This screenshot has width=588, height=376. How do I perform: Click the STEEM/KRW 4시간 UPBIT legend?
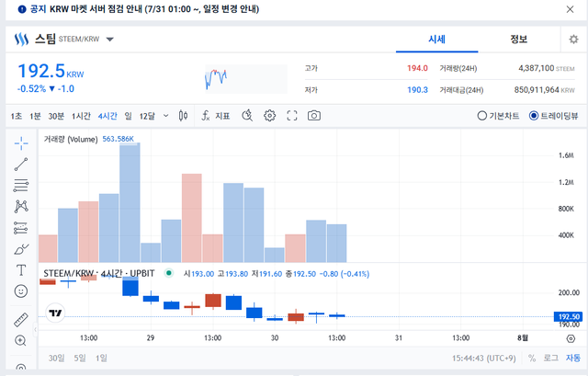pos(99,274)
